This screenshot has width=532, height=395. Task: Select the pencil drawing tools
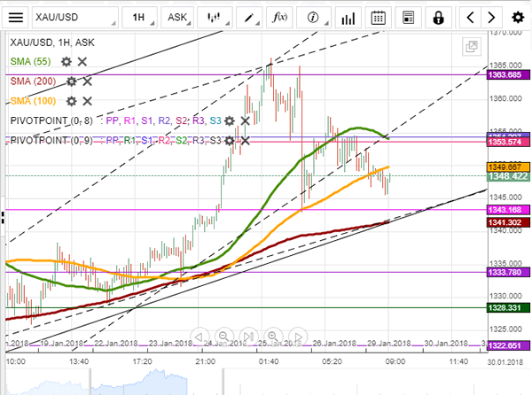tap(247, 17)
